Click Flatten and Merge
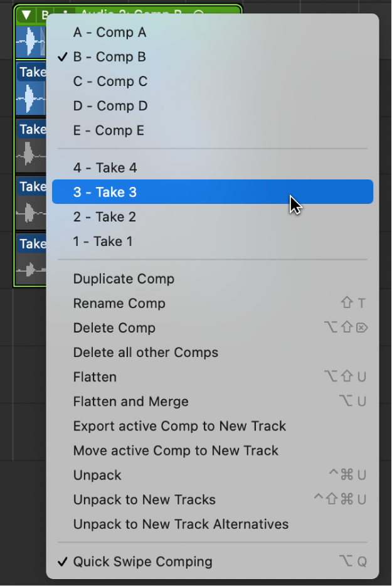The image size is (392, 586). tap(130, 402)
